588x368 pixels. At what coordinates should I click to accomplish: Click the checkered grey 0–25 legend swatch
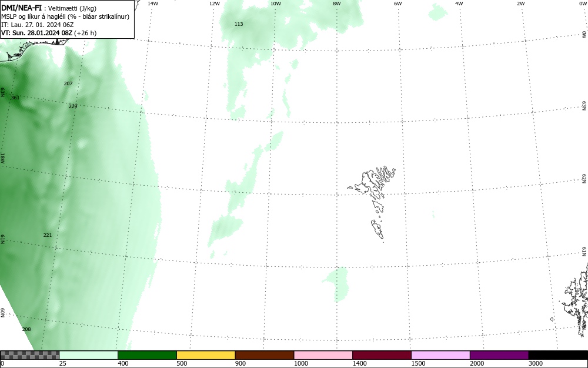[29, 355]
